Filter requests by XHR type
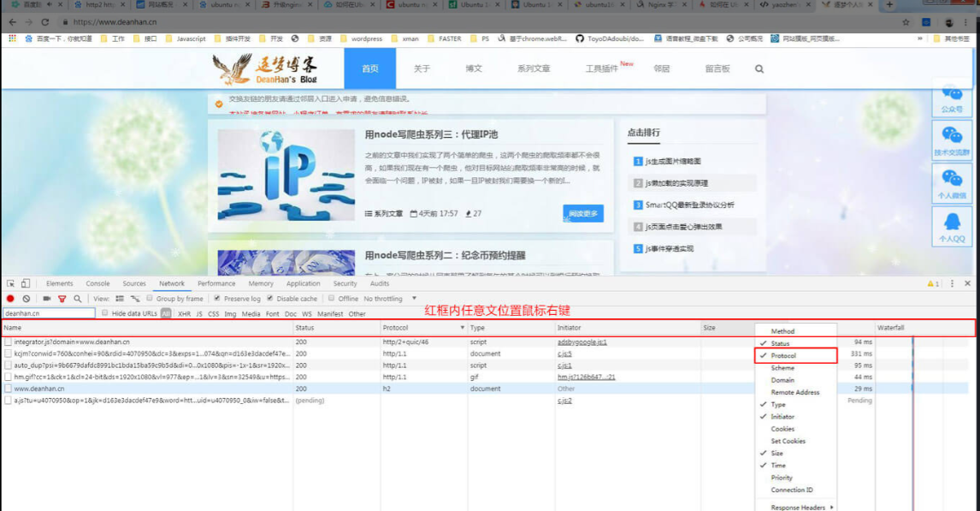Viewport: 980px width, 511px height. pos(184,314)
